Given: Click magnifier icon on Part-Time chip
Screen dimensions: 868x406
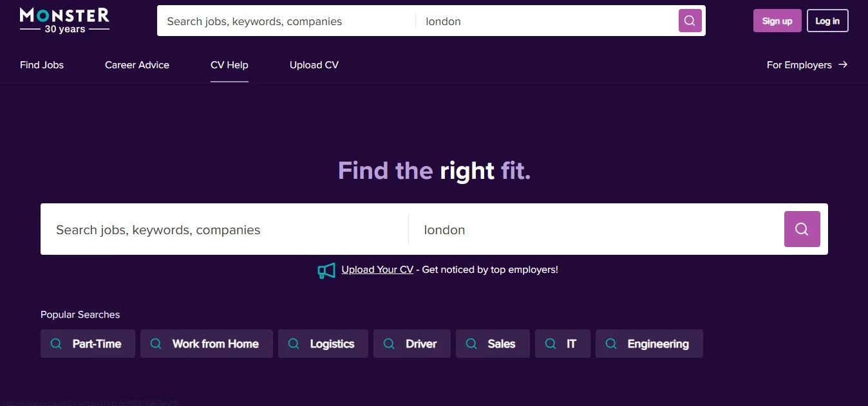Looking at the screenshot, I should [56, 344].
